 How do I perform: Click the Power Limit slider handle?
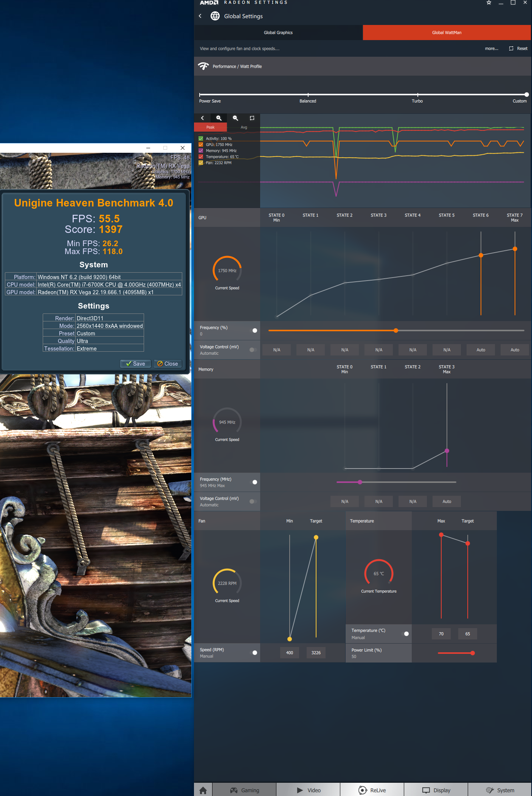473,653
